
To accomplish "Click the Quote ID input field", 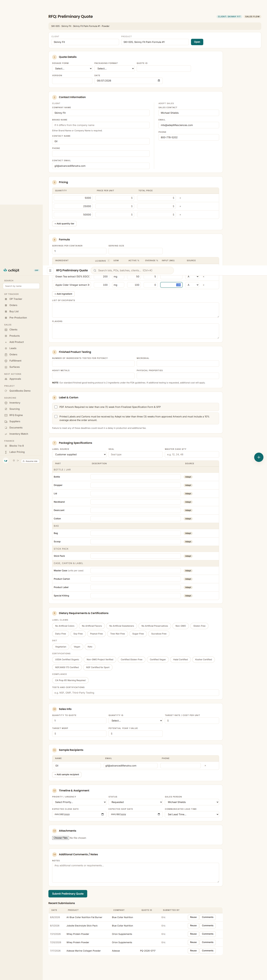I will click(x=164, y=69).
